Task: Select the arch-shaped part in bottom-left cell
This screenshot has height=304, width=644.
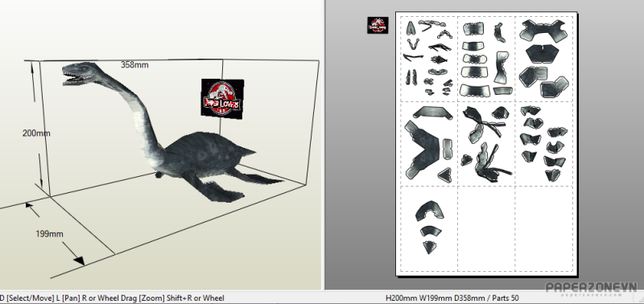Action: (430, 211)
